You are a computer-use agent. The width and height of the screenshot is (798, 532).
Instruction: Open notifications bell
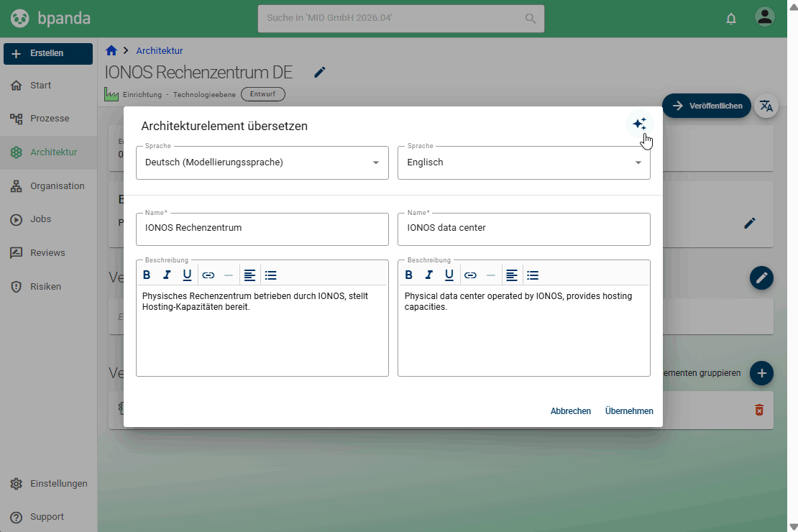coord(731,19)
